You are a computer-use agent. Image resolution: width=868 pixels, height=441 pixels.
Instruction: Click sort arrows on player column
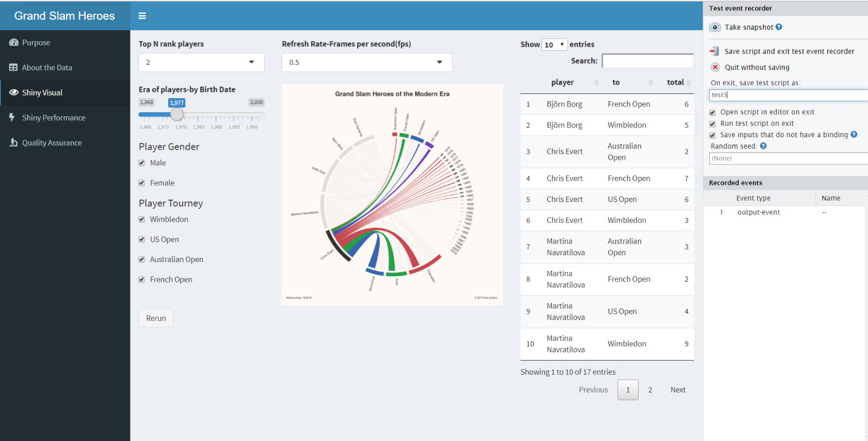point(596,82)
